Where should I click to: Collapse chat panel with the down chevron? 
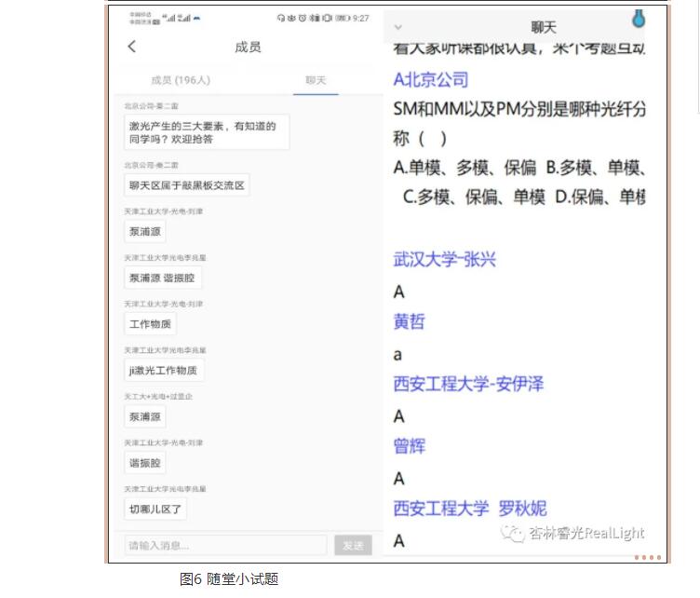399,28
